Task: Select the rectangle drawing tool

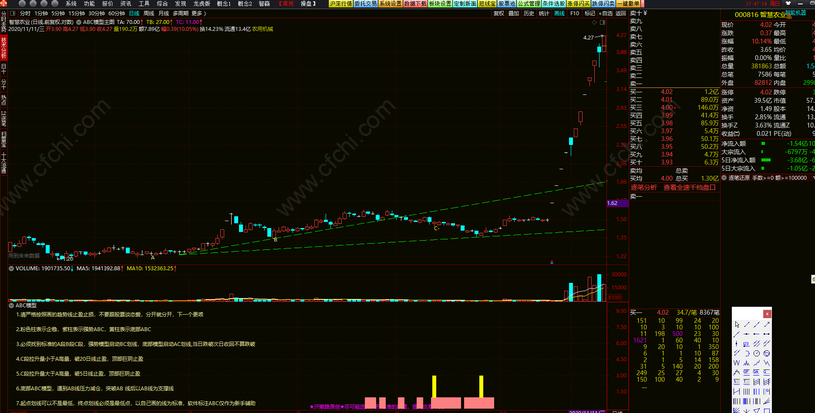Action: point(767,410)
